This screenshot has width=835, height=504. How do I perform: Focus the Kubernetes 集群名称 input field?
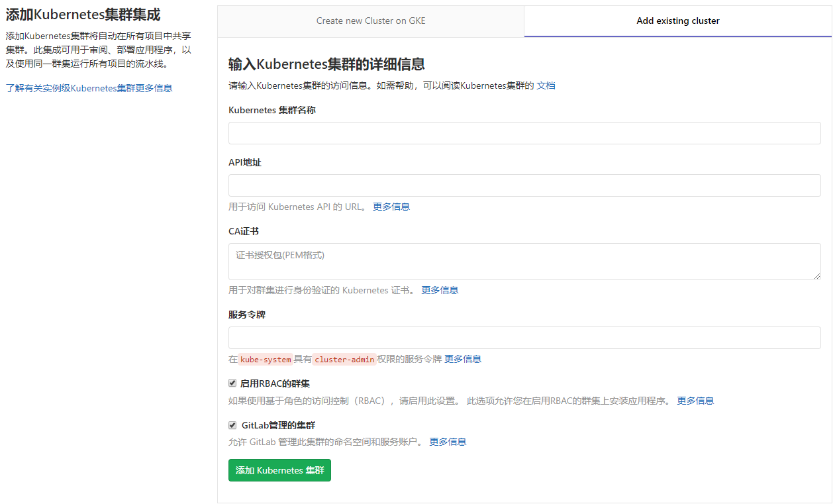pyautogui.click(x=524, y=133)
